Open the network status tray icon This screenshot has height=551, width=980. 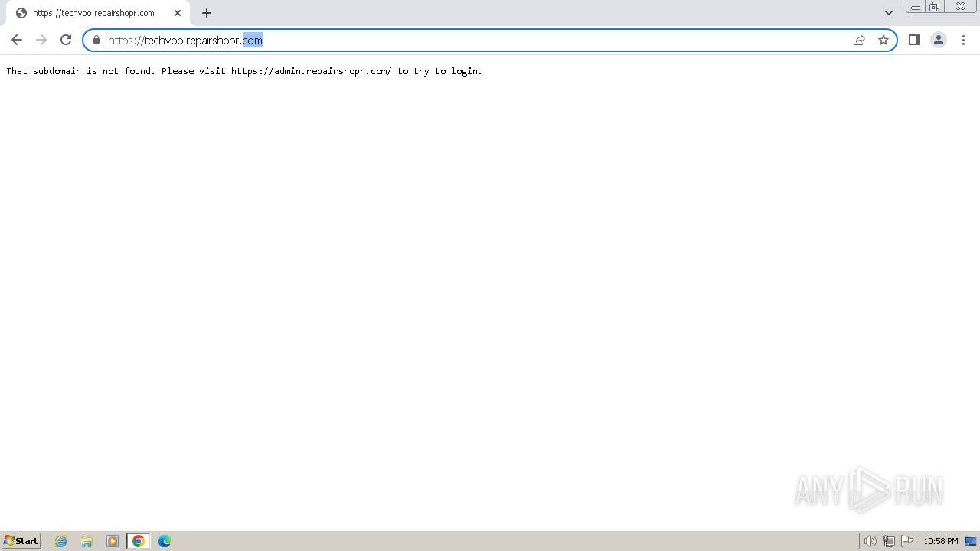point(889,541)
